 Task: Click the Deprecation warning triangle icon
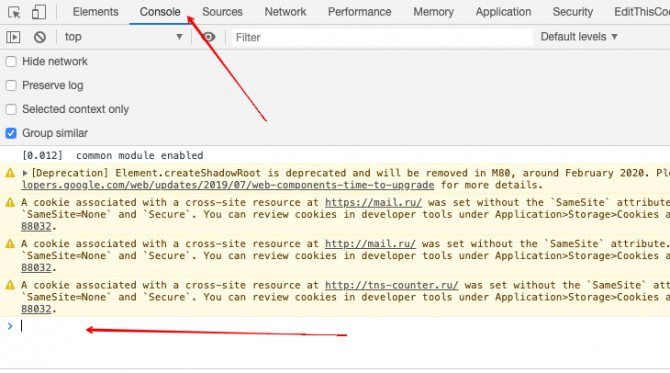pyautogui.click(x=10, y=173)
